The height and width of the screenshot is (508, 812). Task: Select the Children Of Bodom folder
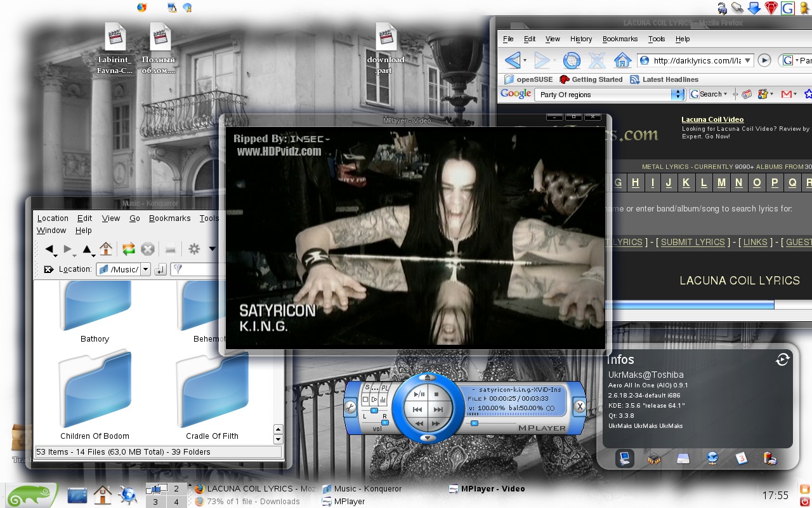click(95, 396)
